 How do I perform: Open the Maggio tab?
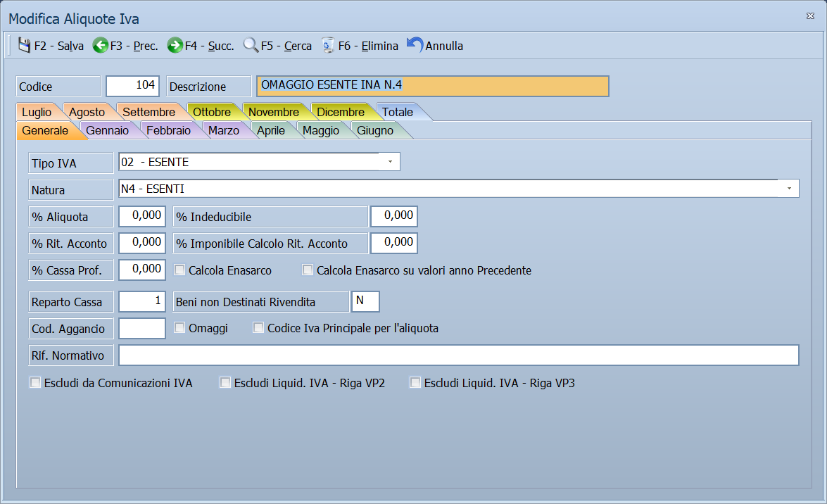click(x=321, y=130)
